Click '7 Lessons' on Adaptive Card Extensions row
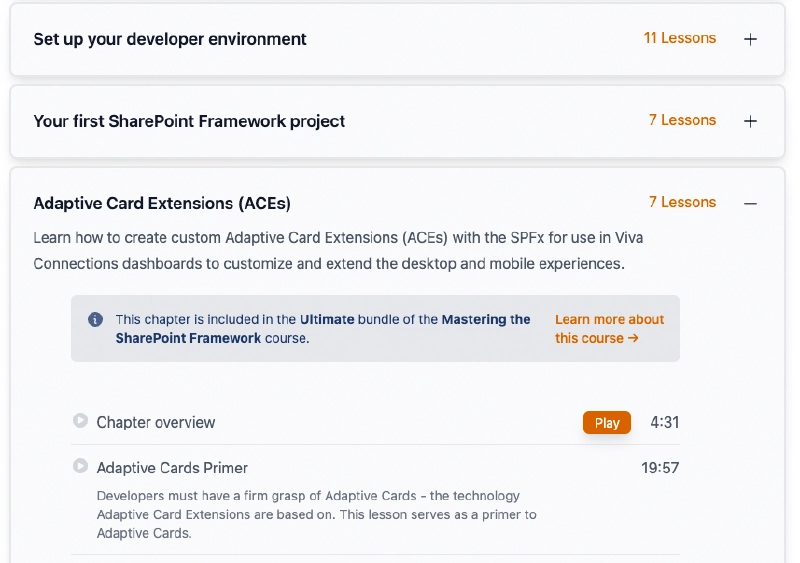This screenshot has height=563, width=800. click(682, 202)
